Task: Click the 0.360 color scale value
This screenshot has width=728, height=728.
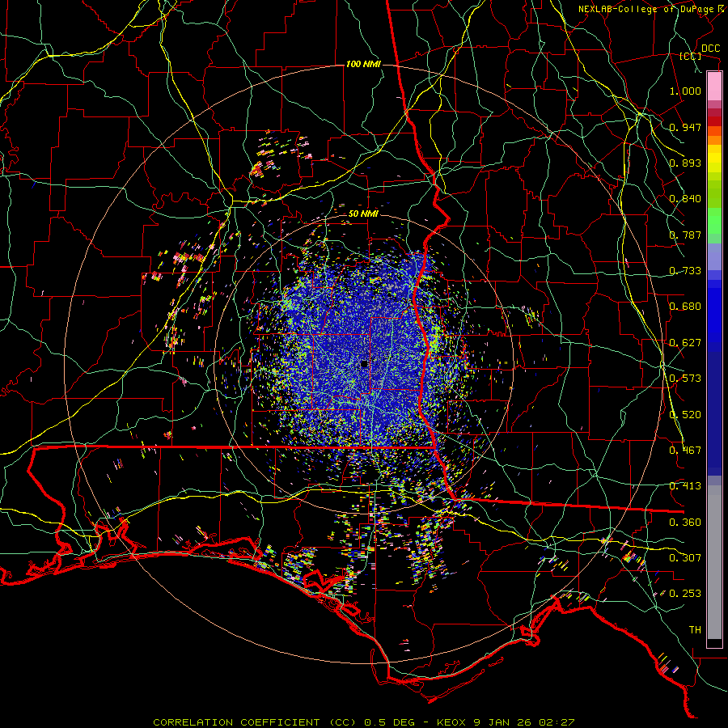Action: point(685,523)
